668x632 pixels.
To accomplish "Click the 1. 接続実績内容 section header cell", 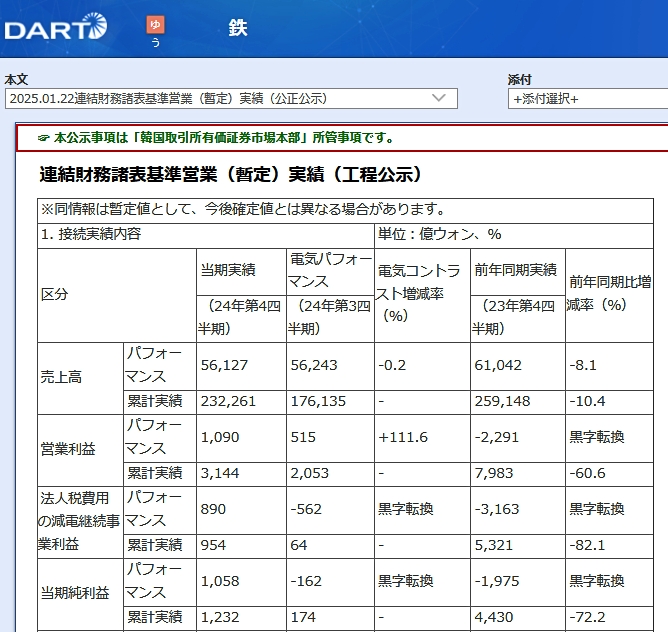I will [x=92, y=234].
